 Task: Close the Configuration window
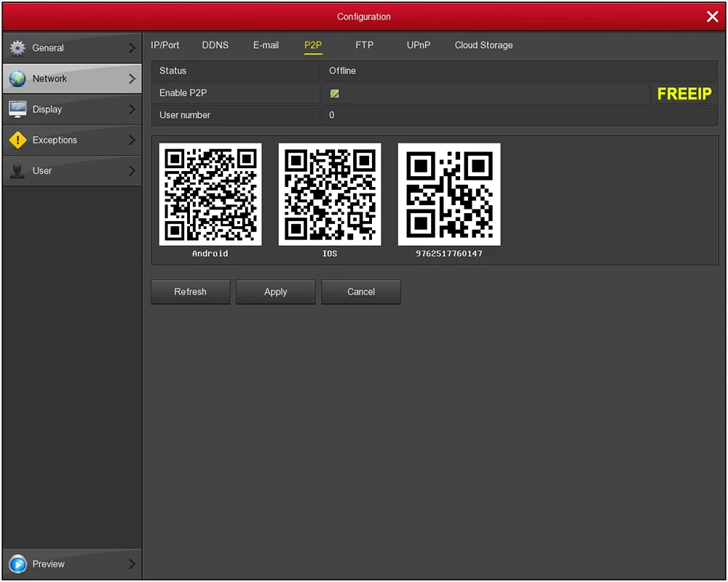pos(712,17)
